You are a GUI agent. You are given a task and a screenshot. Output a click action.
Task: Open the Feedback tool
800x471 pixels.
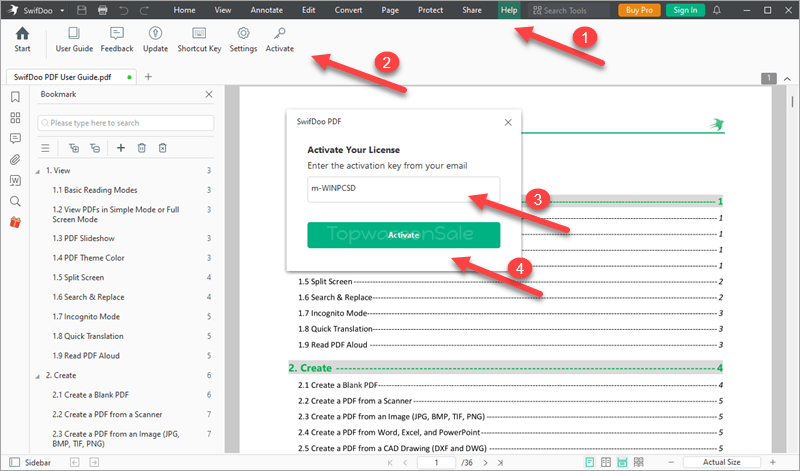coord(117,40)
